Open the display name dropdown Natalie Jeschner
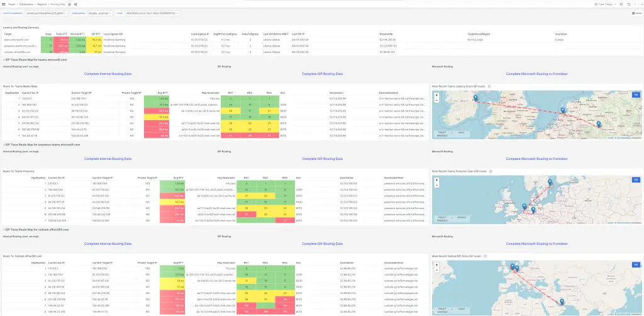This screenshot has width=644, height=316. coord(101,13)
